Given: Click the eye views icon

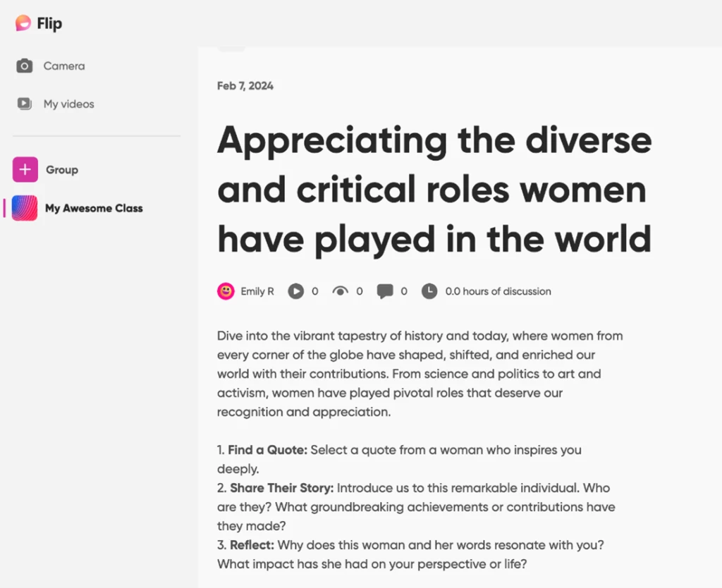Looking at the screenshot, I should tap(341, 291).
